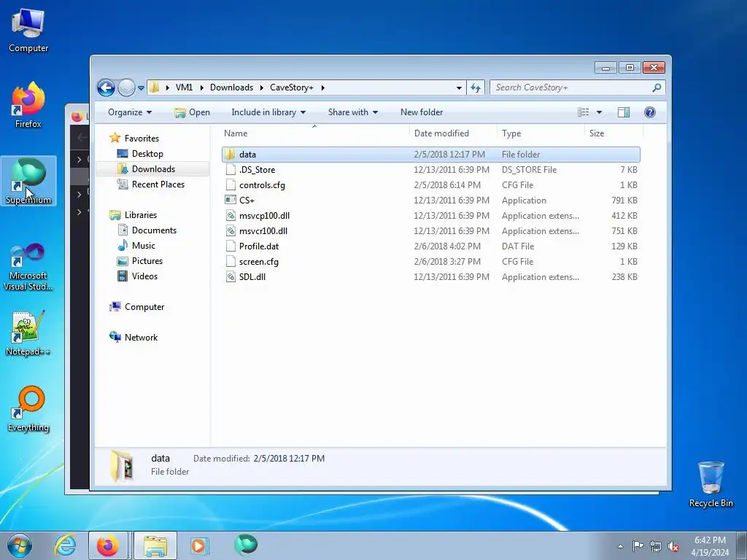
Task: Select the screen.cfg file
Action: click(259, 262)
